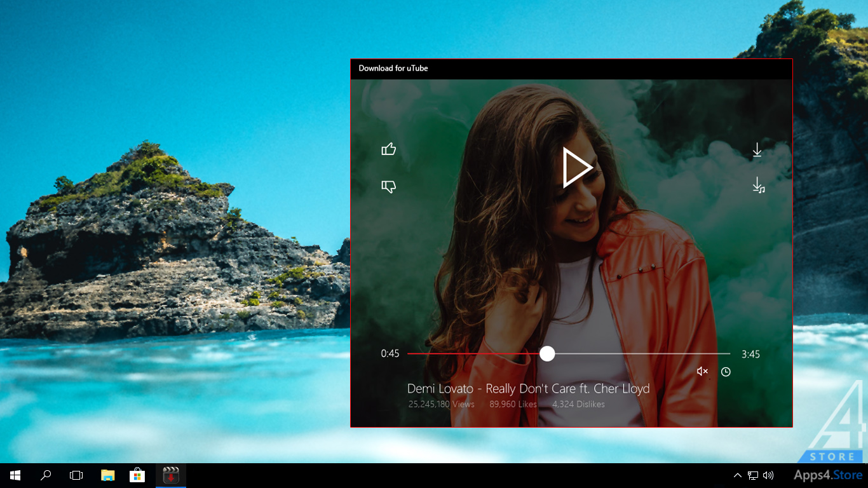The image size is (868, 488).
Task: Click the 4,324 Dislikes text
Action: pyautogui.click(x=578, y=404)
